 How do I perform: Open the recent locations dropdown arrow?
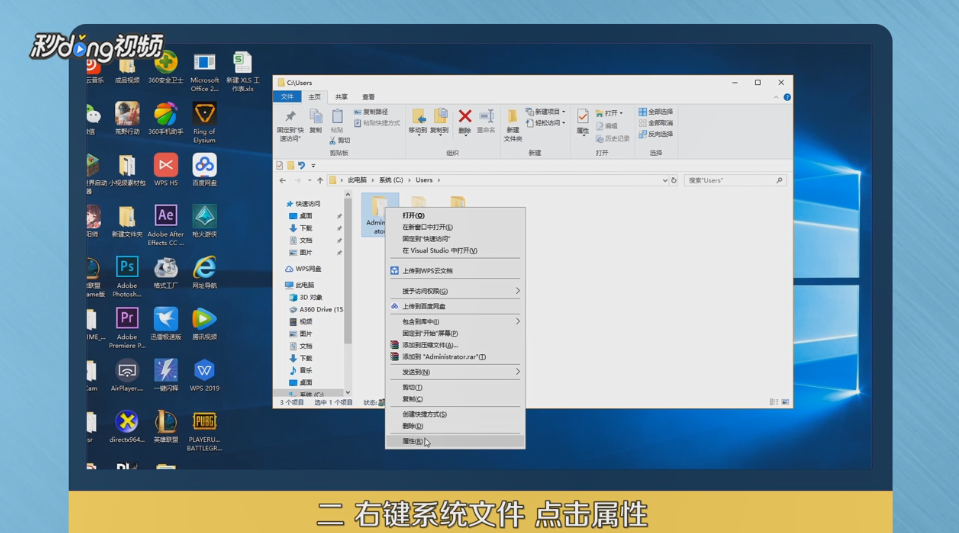[309, 181]
